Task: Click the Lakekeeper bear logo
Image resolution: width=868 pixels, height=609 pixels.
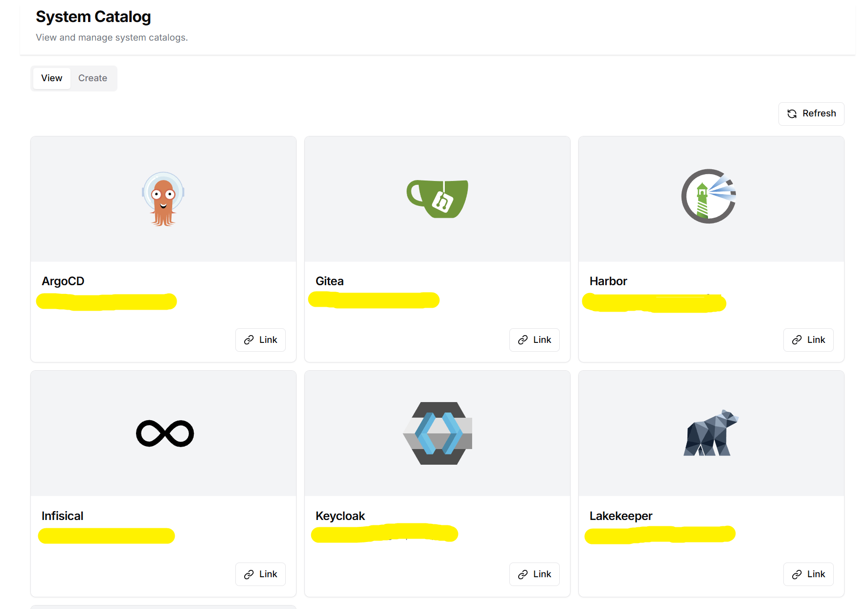Action: point(710,433)
